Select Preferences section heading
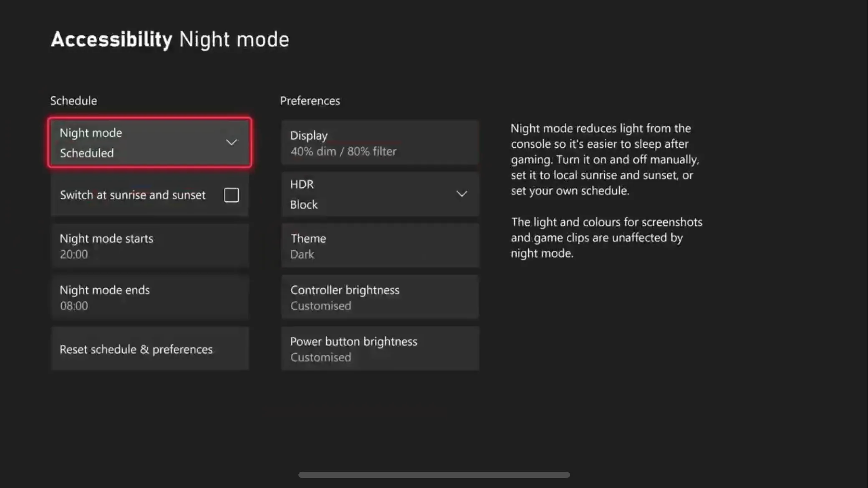 pos(309,100)
